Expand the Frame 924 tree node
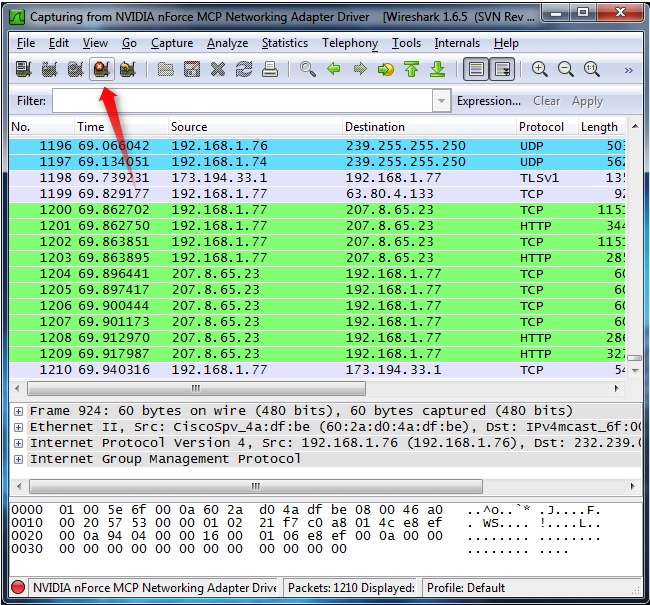This screenshot has width=650, height=605. (x=18, y=411)
